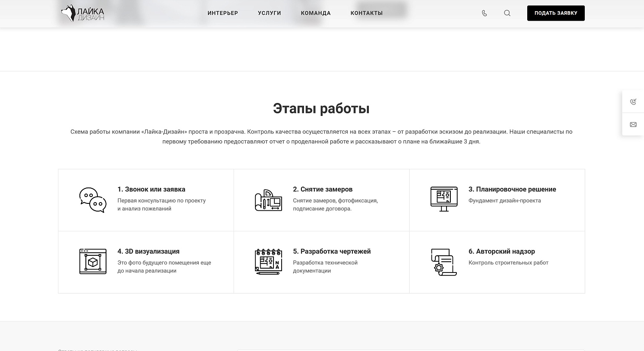Select the measuring blueprint icon for Снятие замеров

(x=268, y=200)
